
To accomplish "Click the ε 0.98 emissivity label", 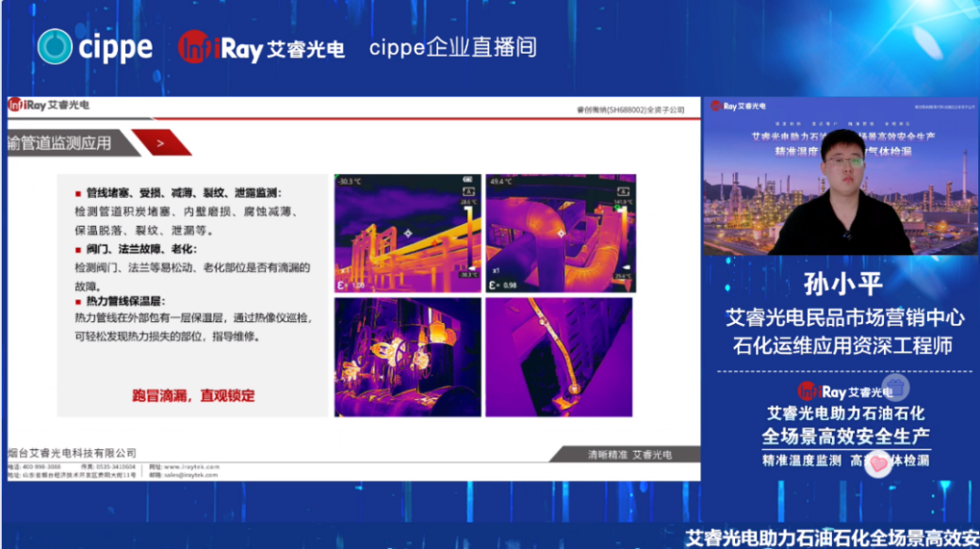I will click(503, 284).
